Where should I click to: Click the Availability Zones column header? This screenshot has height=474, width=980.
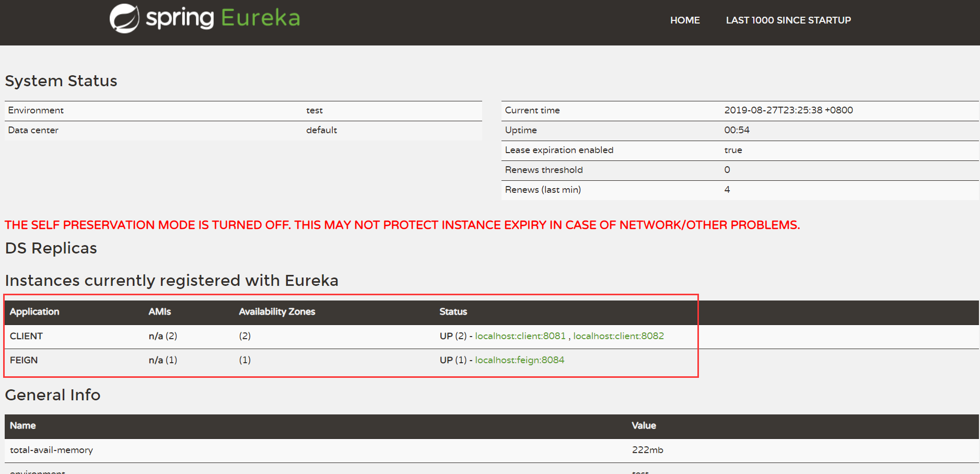point(277,311)
